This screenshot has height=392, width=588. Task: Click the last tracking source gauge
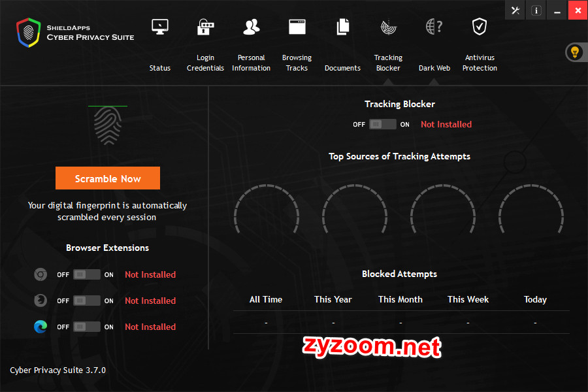pos(531,209)
